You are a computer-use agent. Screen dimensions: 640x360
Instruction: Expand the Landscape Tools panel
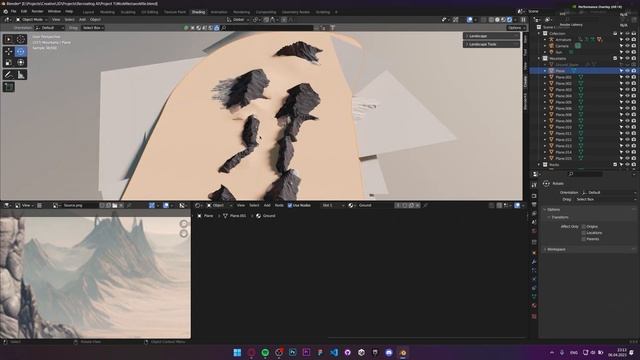pos(491,44)
